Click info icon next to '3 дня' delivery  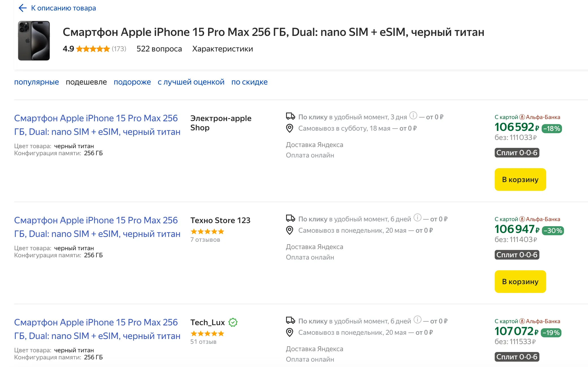413,115
